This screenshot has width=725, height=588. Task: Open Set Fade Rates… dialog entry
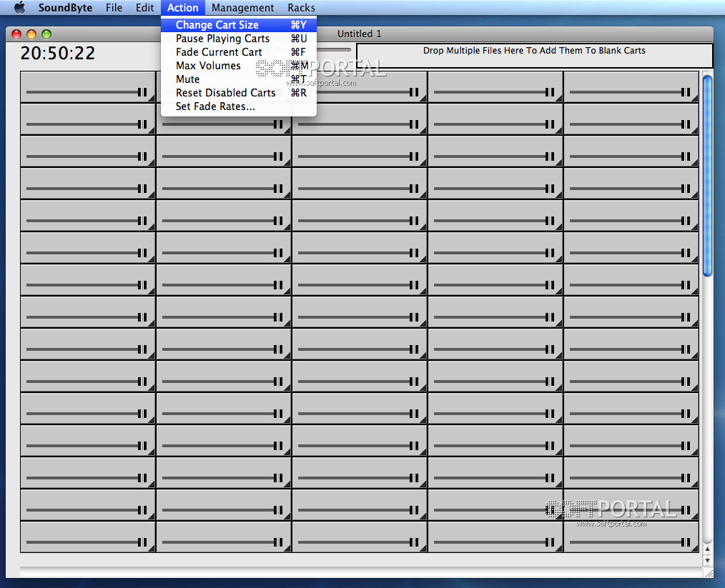point(239,106)
